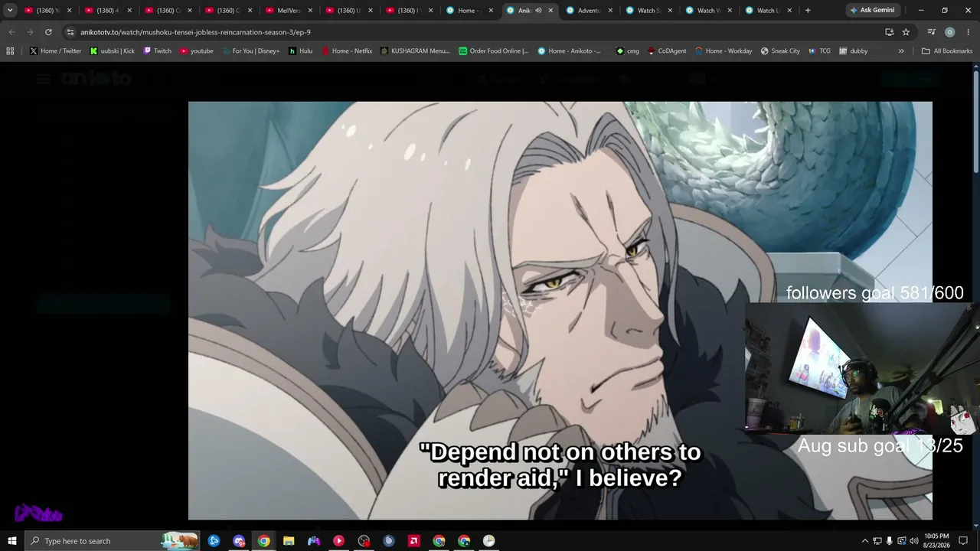Viewport: 980px width, 551px height.
Task: Open the Order Food Online bookmark
Action: point(494,51)
